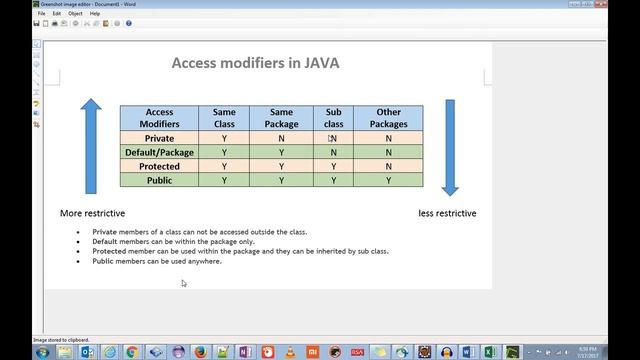Click the blue Help question-mark icon
The width and height of the screenshot is (640, 360).
(x=129, y=24)
